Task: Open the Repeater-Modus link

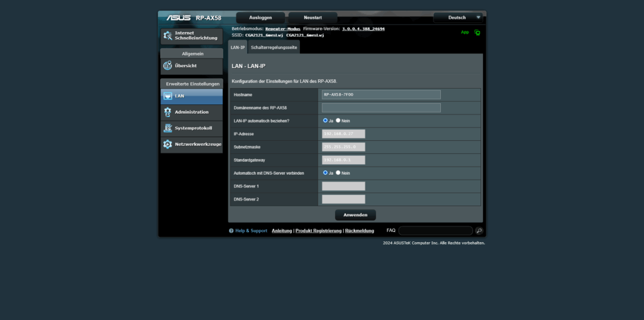Action: 283,29
